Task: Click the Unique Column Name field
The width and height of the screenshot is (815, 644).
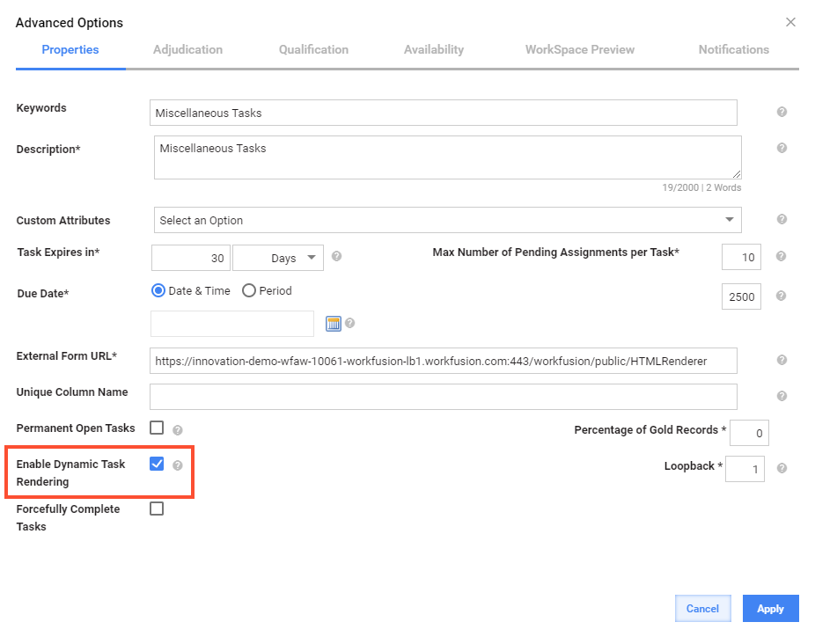Action: click(444, 397)
